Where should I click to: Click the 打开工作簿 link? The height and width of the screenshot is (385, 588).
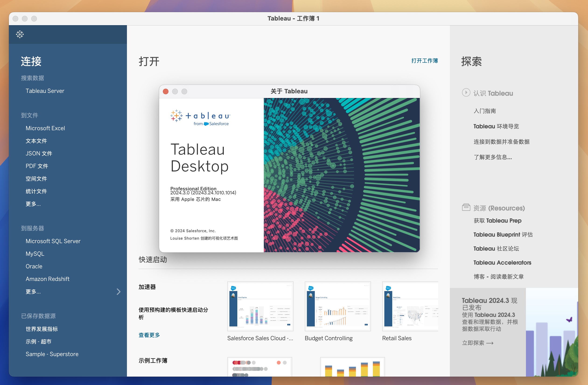pyautogui.click(x=424, y=60)
